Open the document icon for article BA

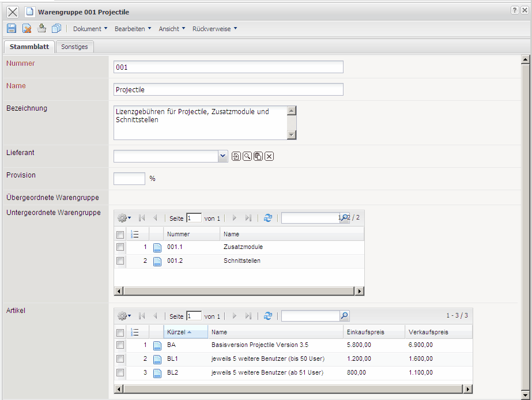[157, 345]
